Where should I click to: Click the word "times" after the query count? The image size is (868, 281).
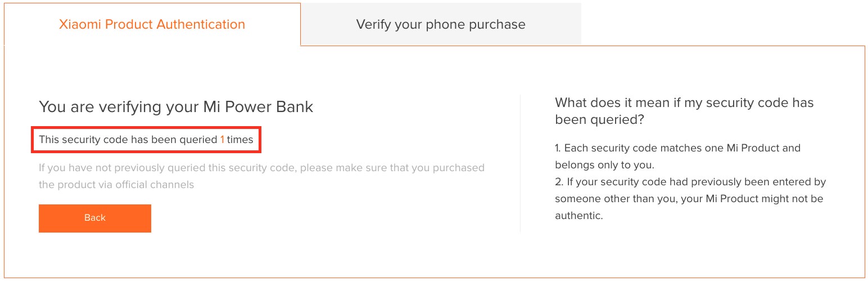(x=240, y=140)
